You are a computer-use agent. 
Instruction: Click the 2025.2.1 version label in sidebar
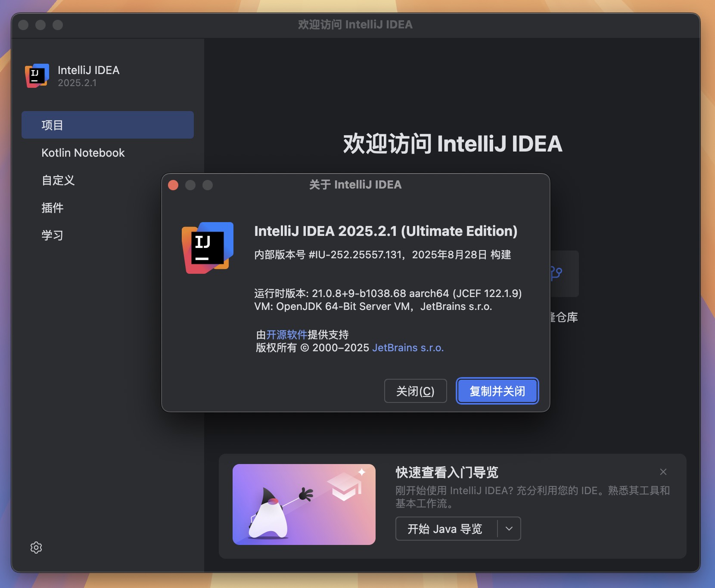(78, 83)
